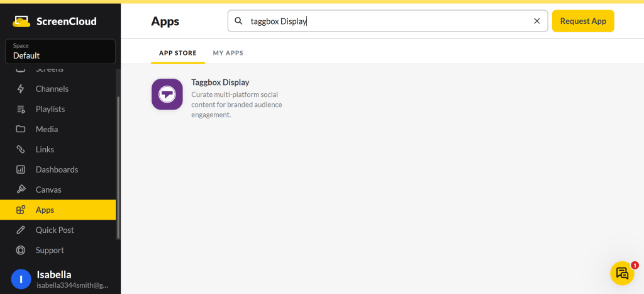Switch to the App Store tab
This screenshot has height=294, width=644.
click(x=178, y=53)
